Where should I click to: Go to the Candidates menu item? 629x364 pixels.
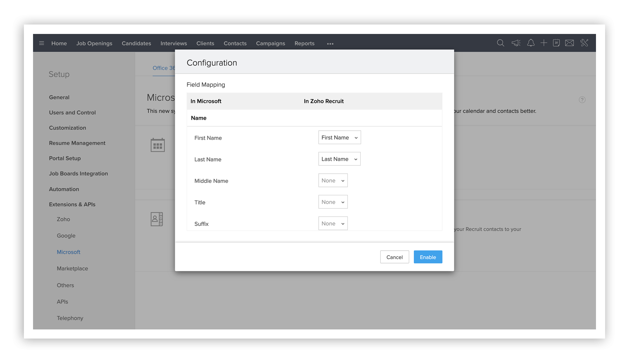tap(136, 43)
